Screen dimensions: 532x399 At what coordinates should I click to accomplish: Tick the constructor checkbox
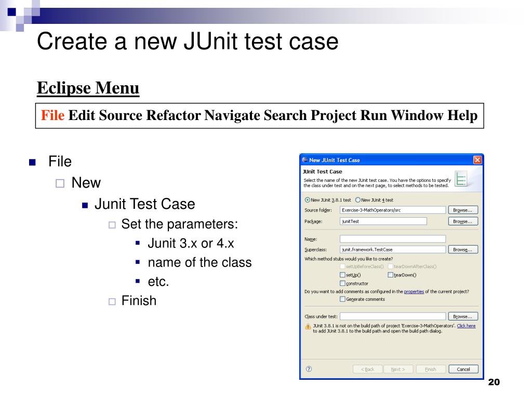point(342,283)
